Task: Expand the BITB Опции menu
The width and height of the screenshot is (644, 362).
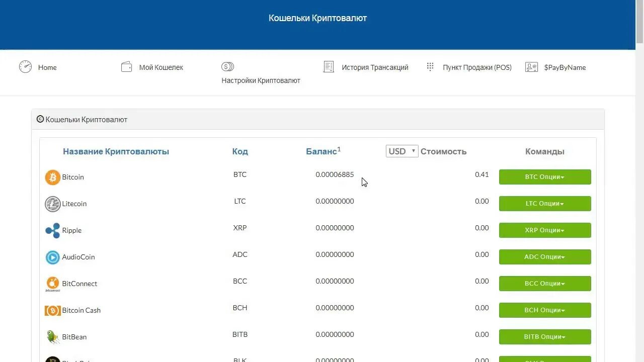Action: tap(545, 337)
